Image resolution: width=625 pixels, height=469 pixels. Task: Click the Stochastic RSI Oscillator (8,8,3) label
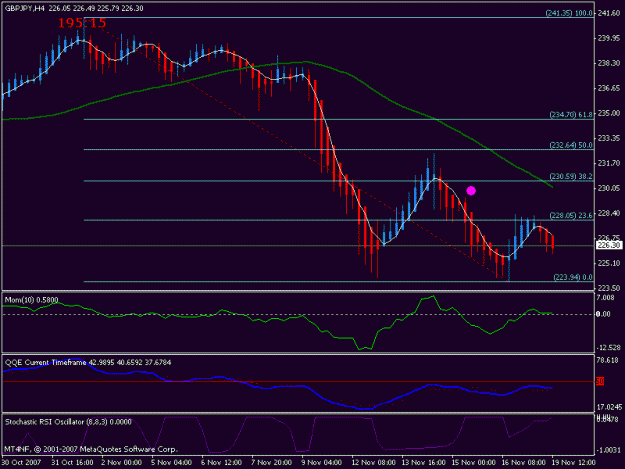click(68, 422)
